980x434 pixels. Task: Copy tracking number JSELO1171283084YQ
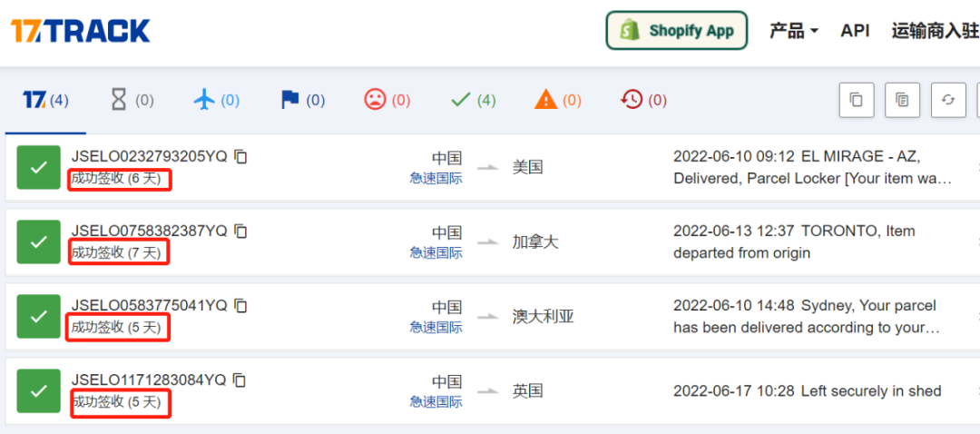click(x=240, y=380)
